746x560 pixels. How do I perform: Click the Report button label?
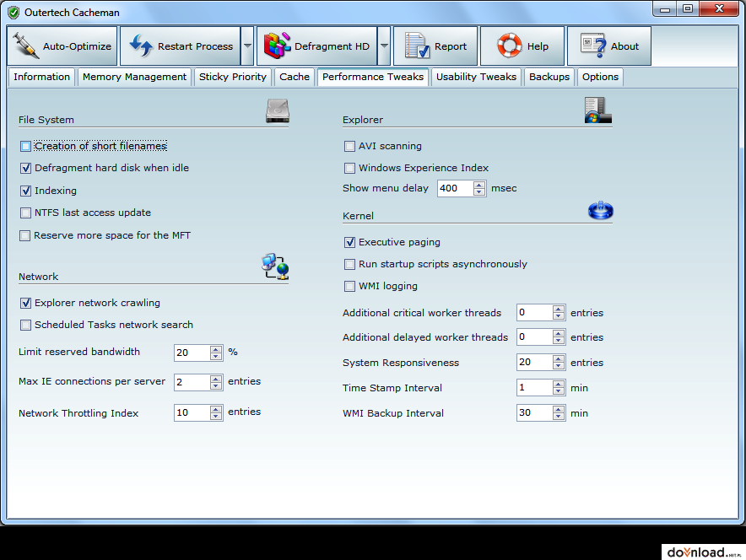[x=451, y=46]
